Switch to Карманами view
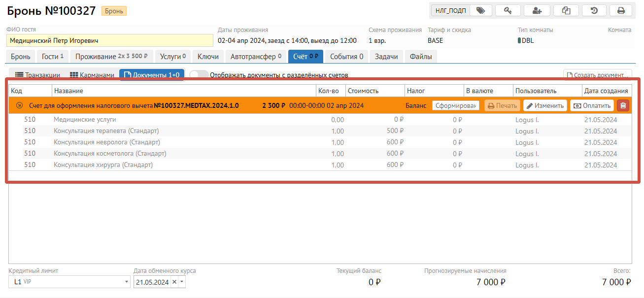Screen dimensions: 644x298 pyautogui.click(x=92, y=75)
